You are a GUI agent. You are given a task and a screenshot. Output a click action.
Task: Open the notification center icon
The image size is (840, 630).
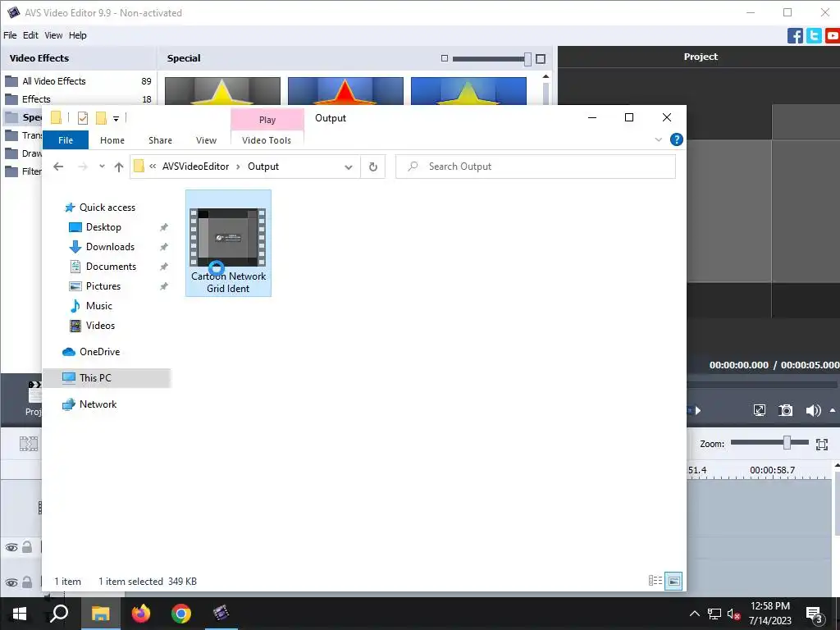click(x=815, y=615)
